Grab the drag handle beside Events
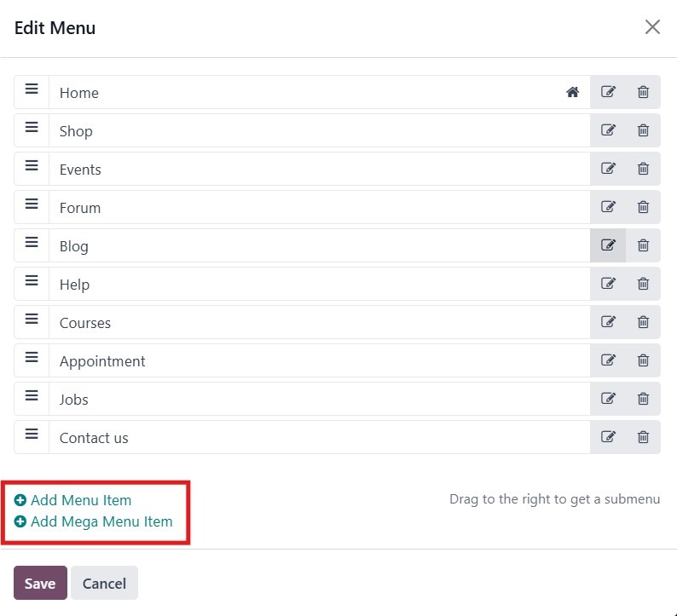 32,166
